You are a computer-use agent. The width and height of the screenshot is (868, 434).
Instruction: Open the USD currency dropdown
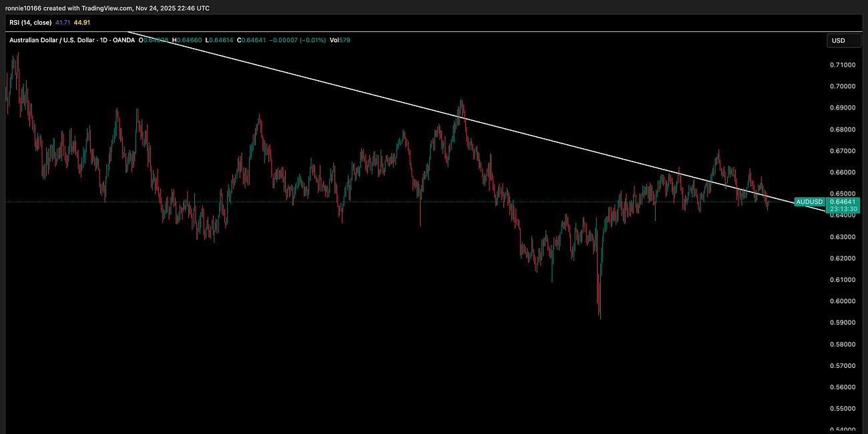point(843,40)
